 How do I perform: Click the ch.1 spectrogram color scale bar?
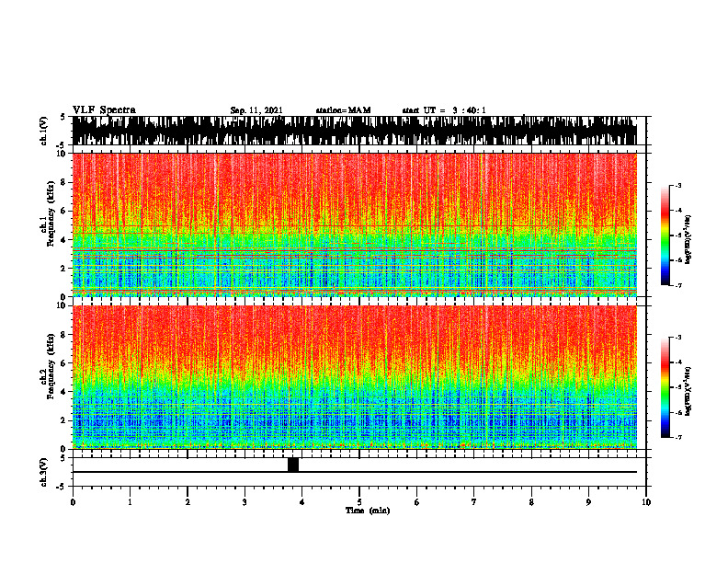click(x=665, y=236)
